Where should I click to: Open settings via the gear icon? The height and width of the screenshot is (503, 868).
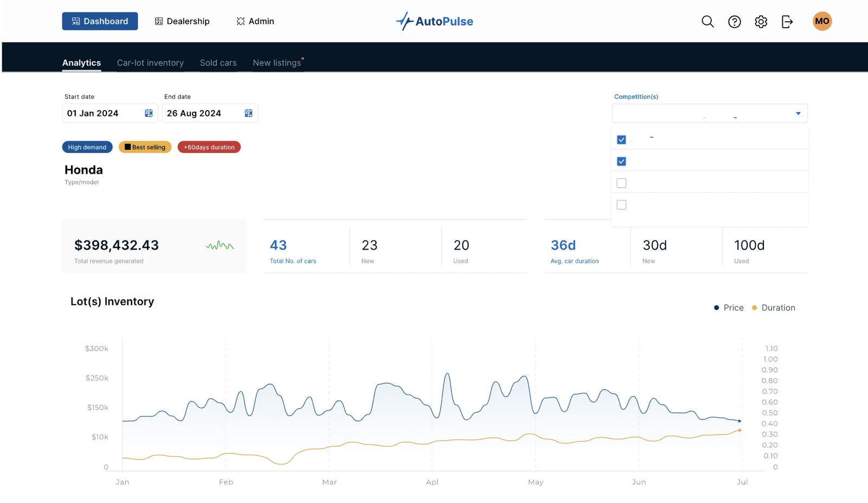[761, 21]
